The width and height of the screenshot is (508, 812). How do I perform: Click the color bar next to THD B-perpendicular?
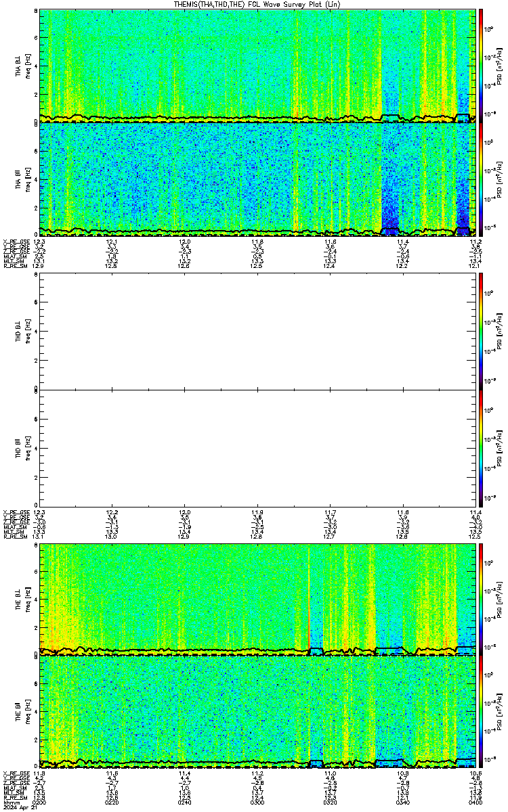481,332
